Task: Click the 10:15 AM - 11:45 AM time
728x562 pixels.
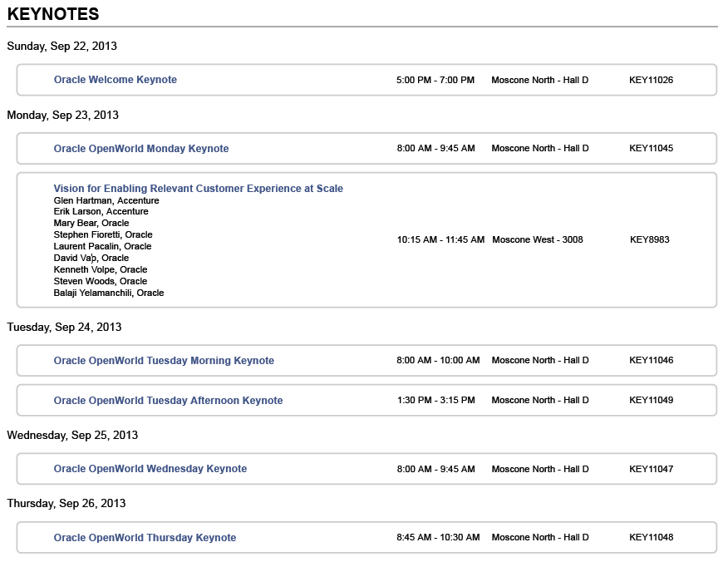Action: 440,240
